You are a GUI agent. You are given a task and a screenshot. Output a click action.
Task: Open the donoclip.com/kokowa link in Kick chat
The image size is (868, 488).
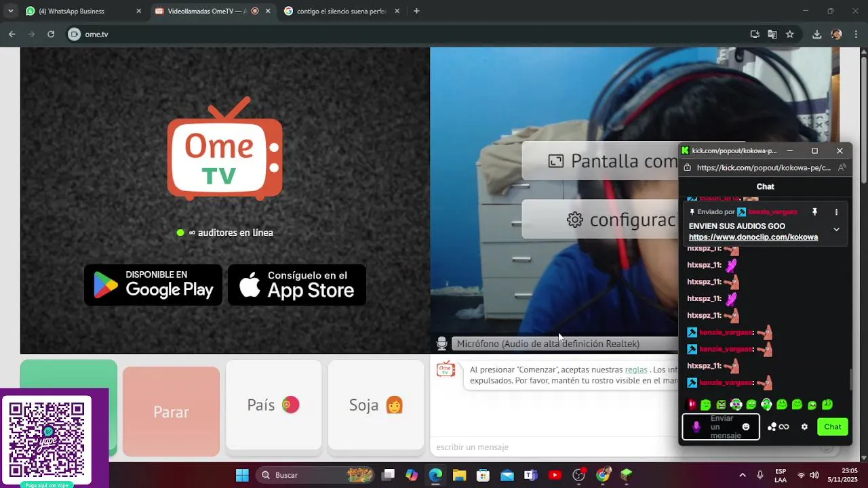[753, 237]
